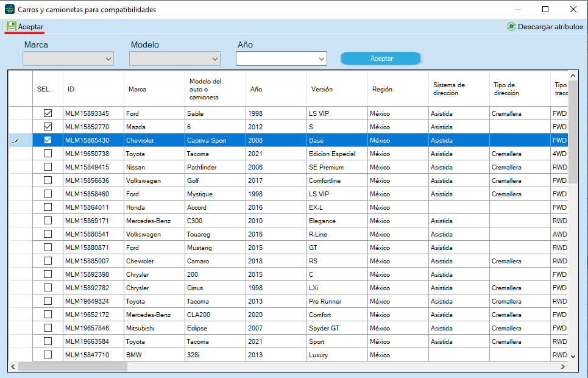
Task: Click the scroll-right arrow of the horizontal scrollbar
Action: 562,366
